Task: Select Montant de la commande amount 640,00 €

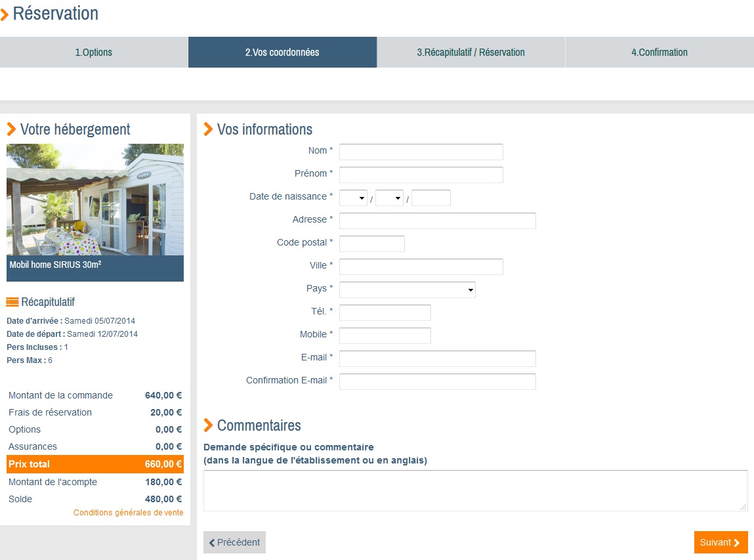Action: pos(163,395)
